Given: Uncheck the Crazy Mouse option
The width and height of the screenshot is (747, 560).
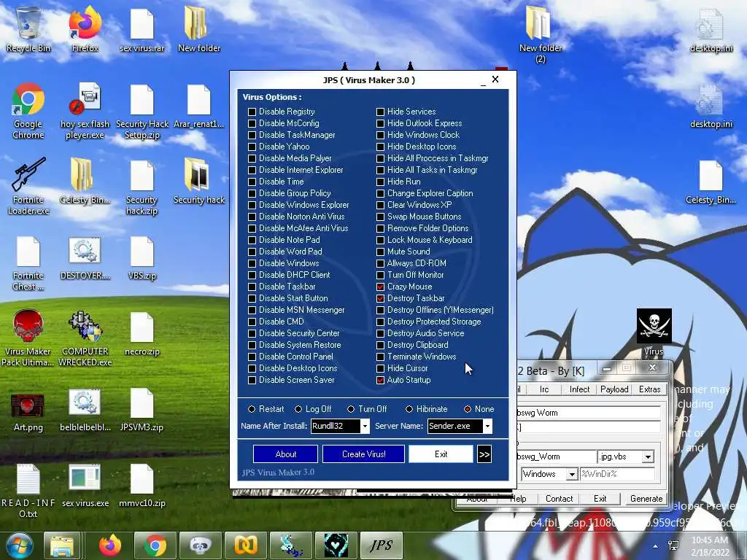Looking at the screenshot, I should pos(380,287).
